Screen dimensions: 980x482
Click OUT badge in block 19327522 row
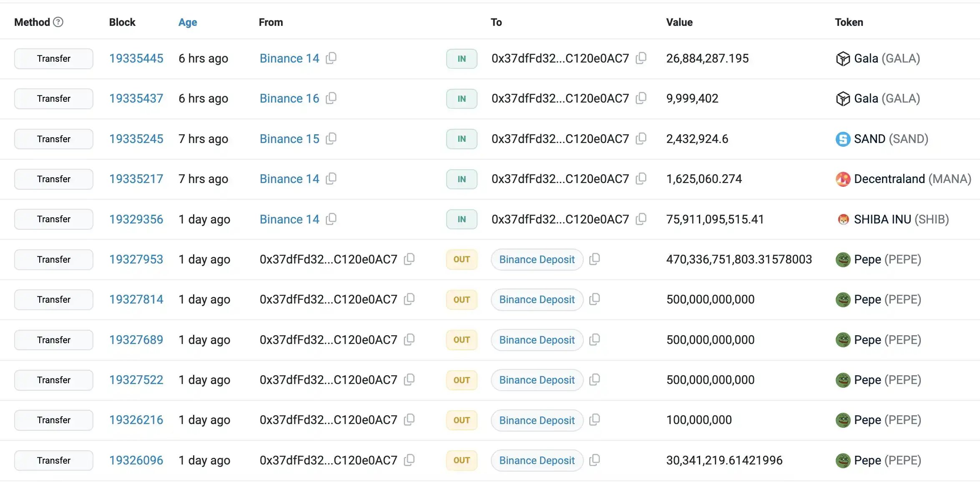tap(462, 380)
